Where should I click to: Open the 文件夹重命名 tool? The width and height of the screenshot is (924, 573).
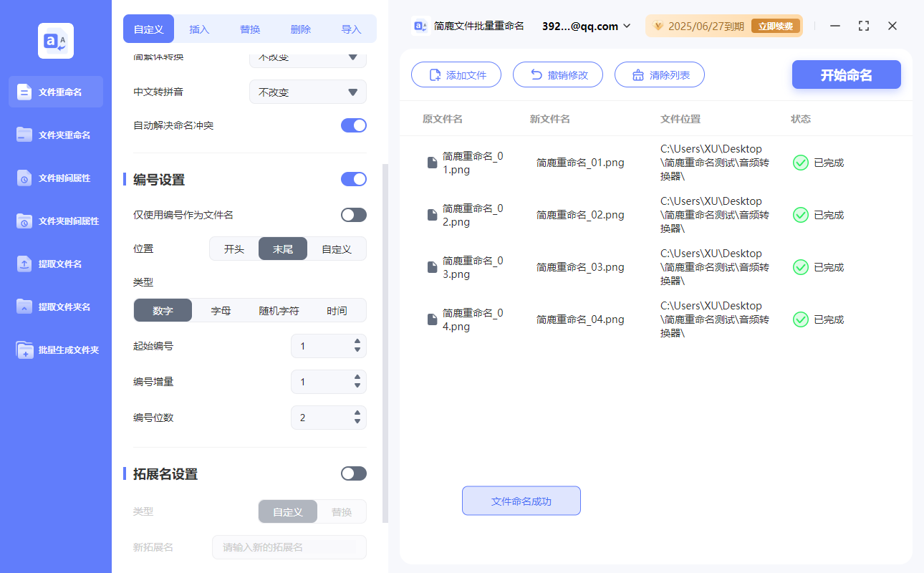click(55, 135)
